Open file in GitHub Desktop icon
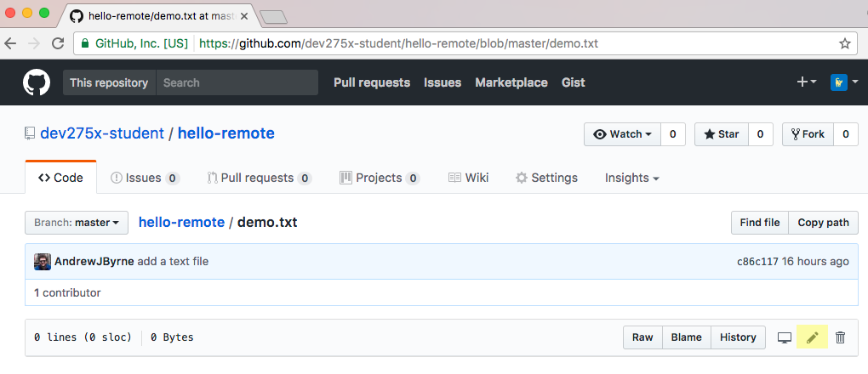The width and height of the screenshot is (868, 374). pyautogui.click(x=785, y=337)
